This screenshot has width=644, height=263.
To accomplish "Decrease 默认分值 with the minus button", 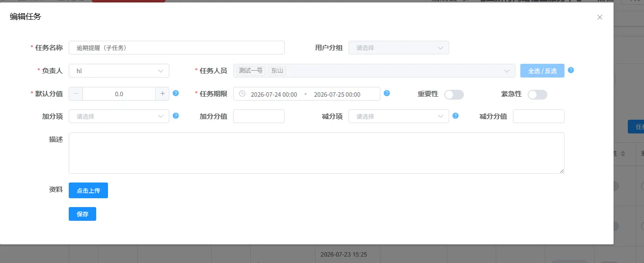I will pos(76,94).
